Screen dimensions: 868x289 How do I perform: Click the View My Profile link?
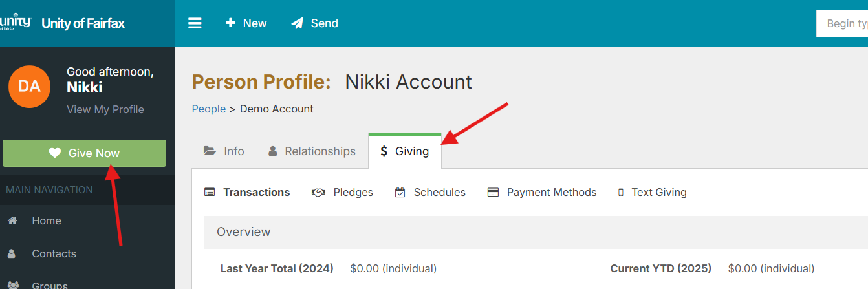[105, 109]
